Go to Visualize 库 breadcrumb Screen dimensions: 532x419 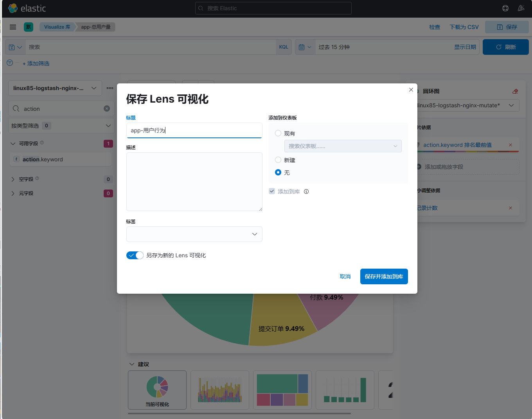coord(57,27)
